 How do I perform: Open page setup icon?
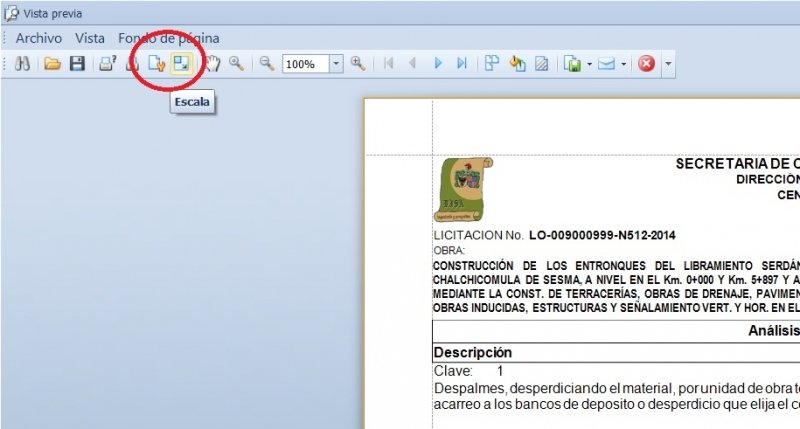point(155,64)
